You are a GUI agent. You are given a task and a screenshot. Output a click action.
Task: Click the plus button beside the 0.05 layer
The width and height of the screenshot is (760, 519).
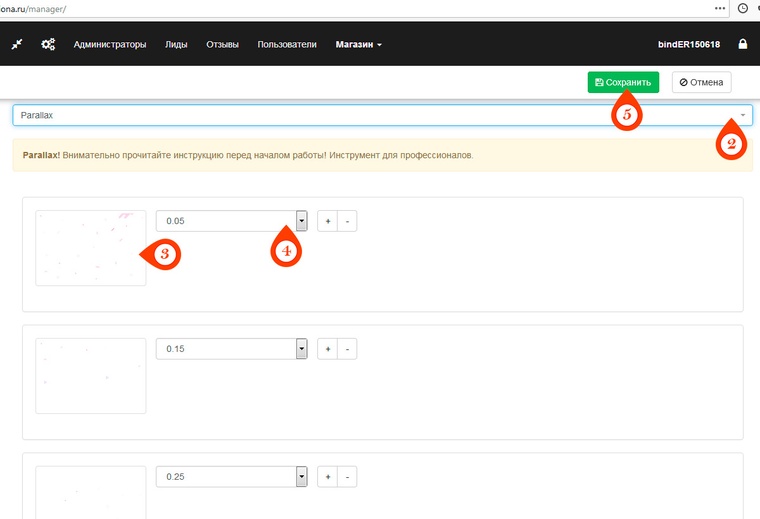(x=327, y=221)
